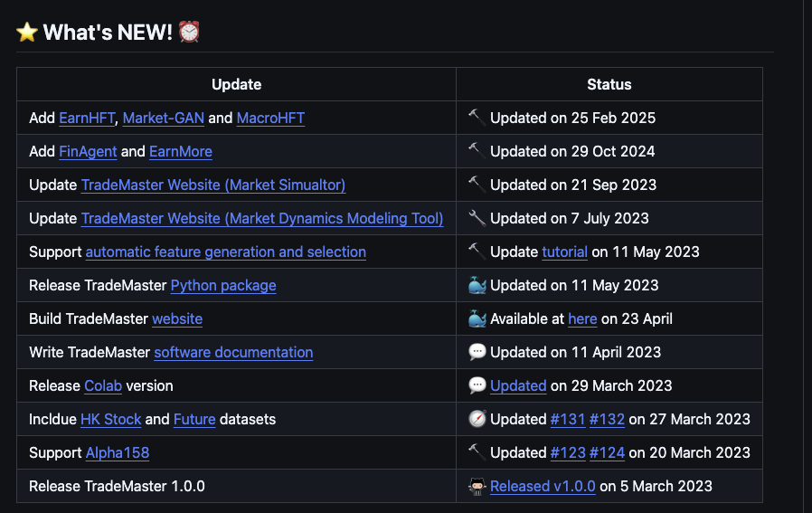The height and width of the screenshot is (513, 812).
Task: Click 'on 20 March 2023' text
Action: coord(689,453)
